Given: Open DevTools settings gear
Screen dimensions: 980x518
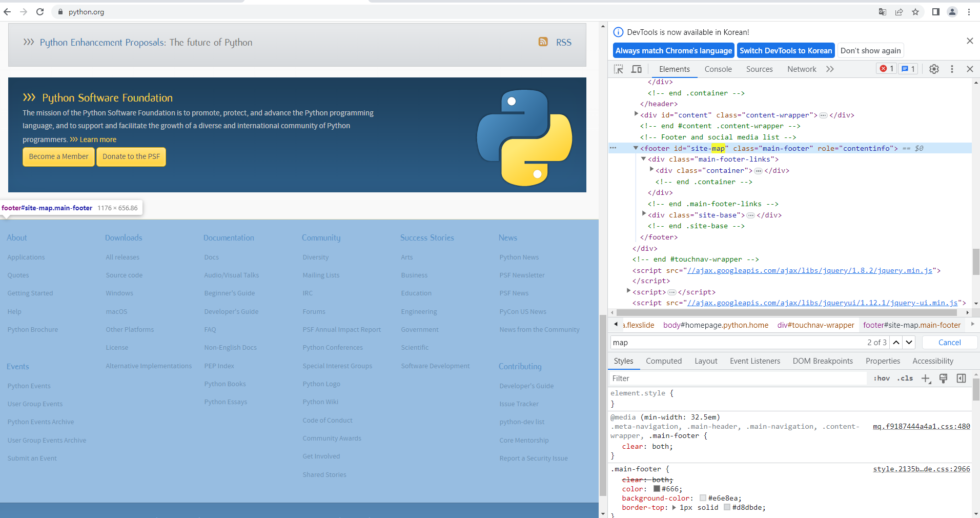Looking at the screenshot, I should coord(934,69).
